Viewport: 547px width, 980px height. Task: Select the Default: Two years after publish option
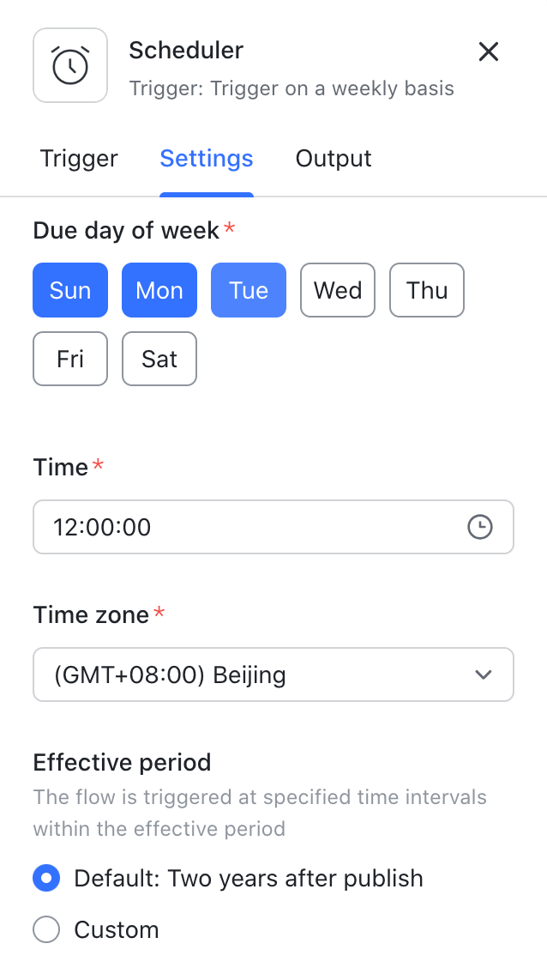[x=46, y=878]
